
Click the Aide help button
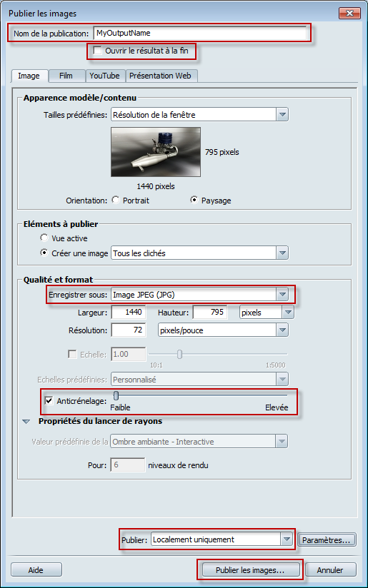[36, 570]
